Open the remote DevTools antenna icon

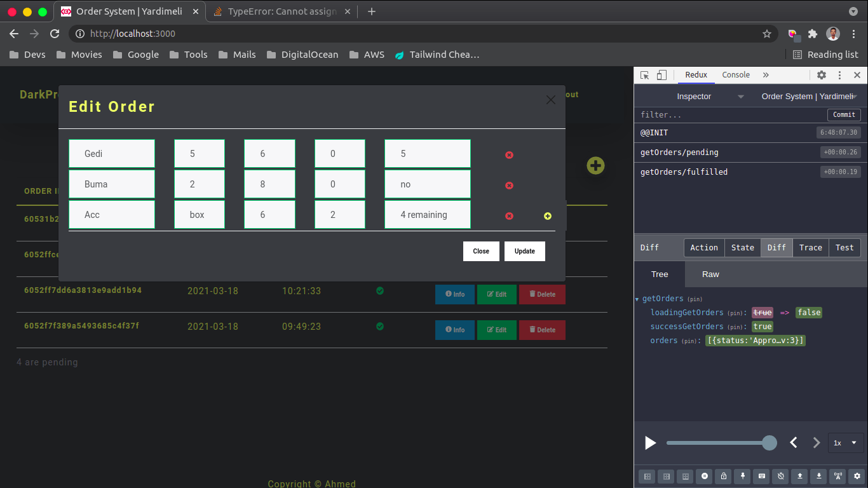point(838,476)
